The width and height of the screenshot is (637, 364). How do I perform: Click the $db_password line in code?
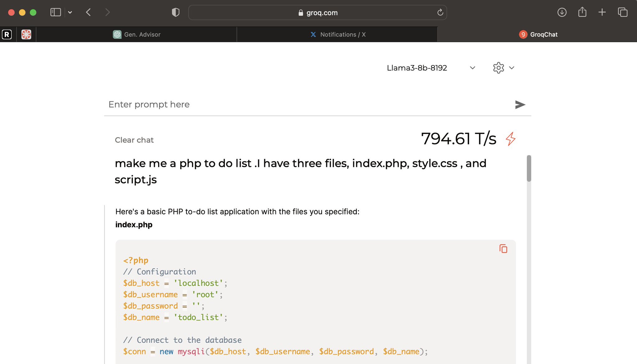click(164, 306)
